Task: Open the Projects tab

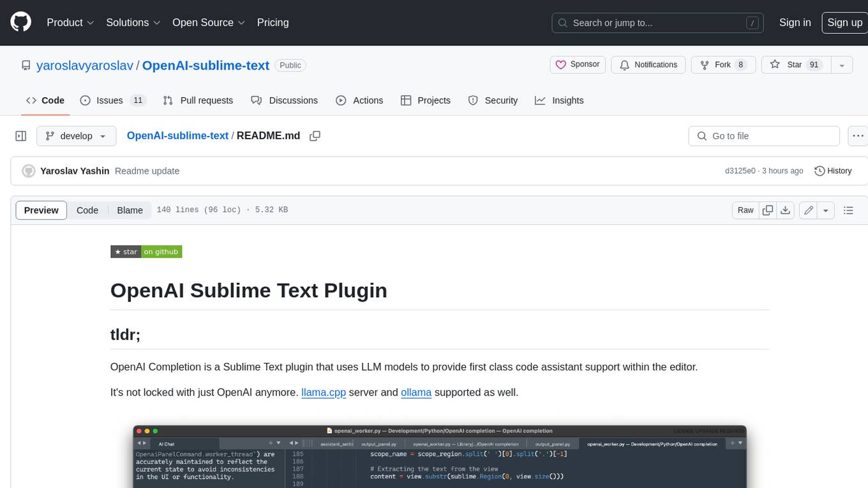Action: 425,100
